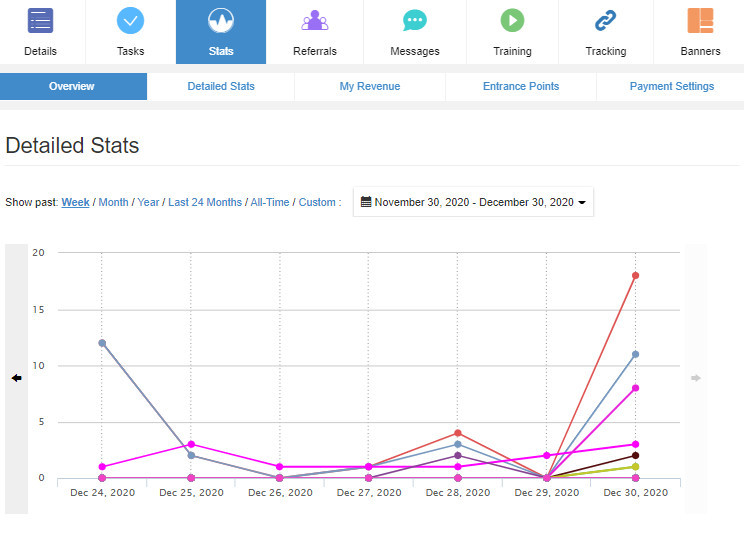Screen dimensions: 744x541
Task: Click the red Dec 30 peak data point
Action: point(635,276)
